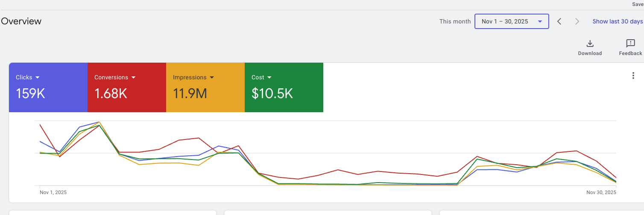The height and width of the screenshot is (215, 644).
Task: Click the Download icon
Action: (590, 44)
